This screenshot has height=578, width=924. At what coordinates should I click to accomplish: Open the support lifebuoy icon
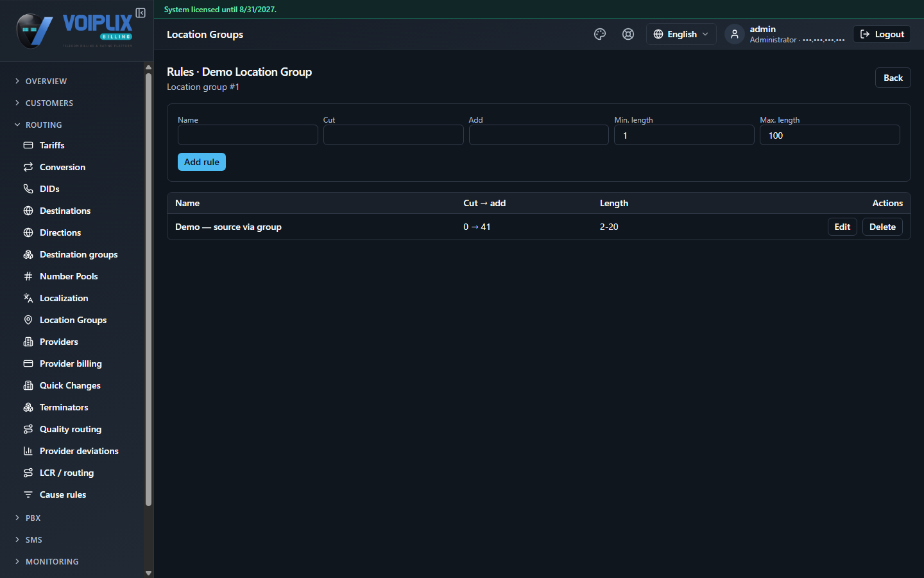pos(628,34)
